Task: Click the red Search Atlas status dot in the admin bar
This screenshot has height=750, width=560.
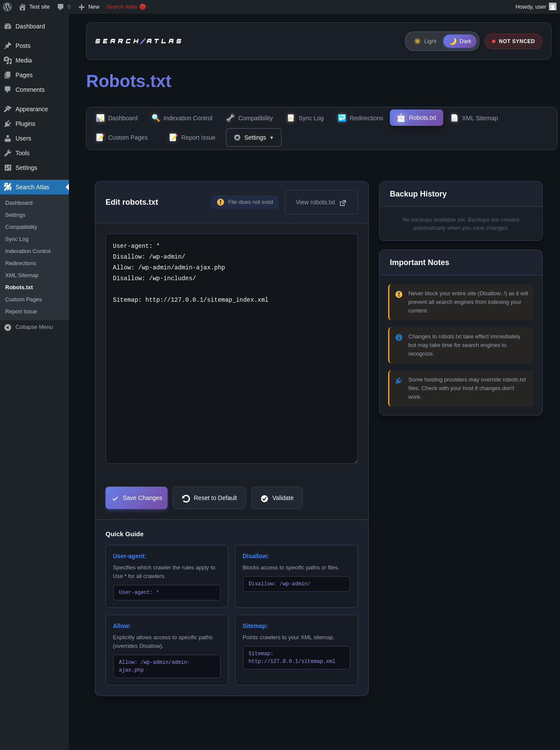Action: pyautogui.click(x=143, y=6)
